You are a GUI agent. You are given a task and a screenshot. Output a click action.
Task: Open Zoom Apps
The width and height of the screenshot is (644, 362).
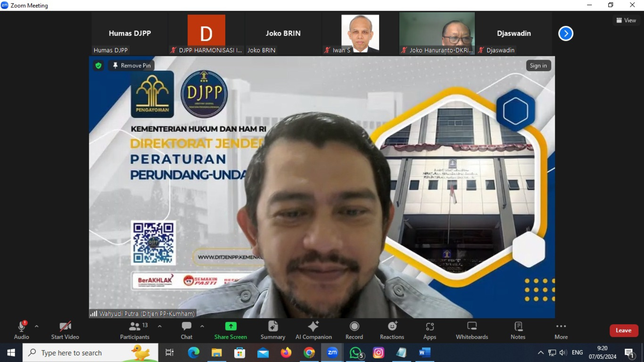tap(430, 330)
